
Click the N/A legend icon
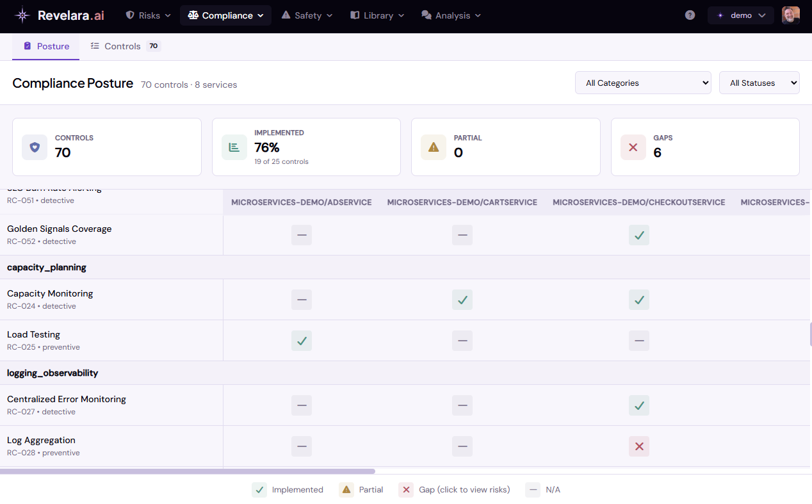click(533, 490)
